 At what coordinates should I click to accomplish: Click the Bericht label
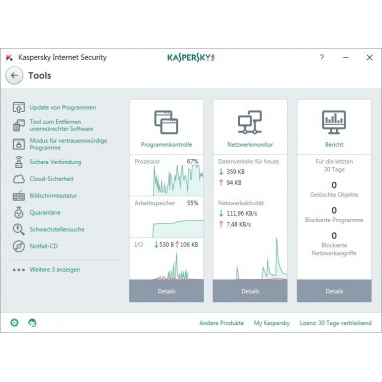334,145
